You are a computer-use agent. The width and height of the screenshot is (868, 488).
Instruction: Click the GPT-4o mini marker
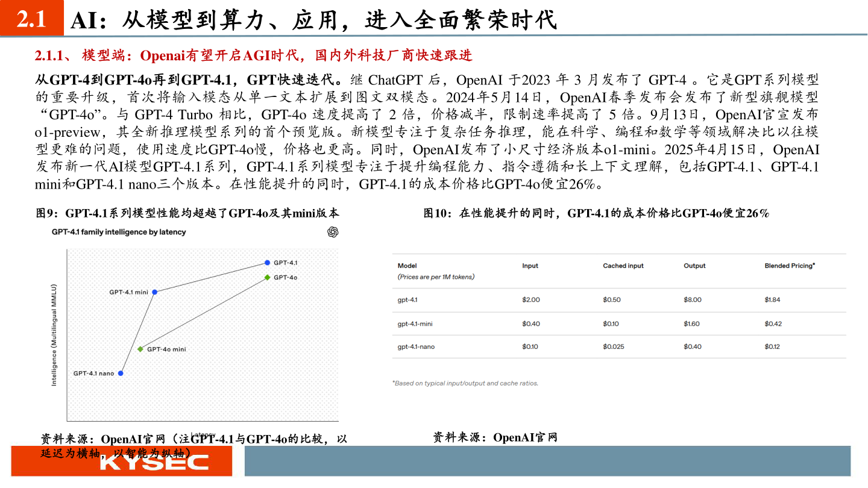(x=140, y=348)
